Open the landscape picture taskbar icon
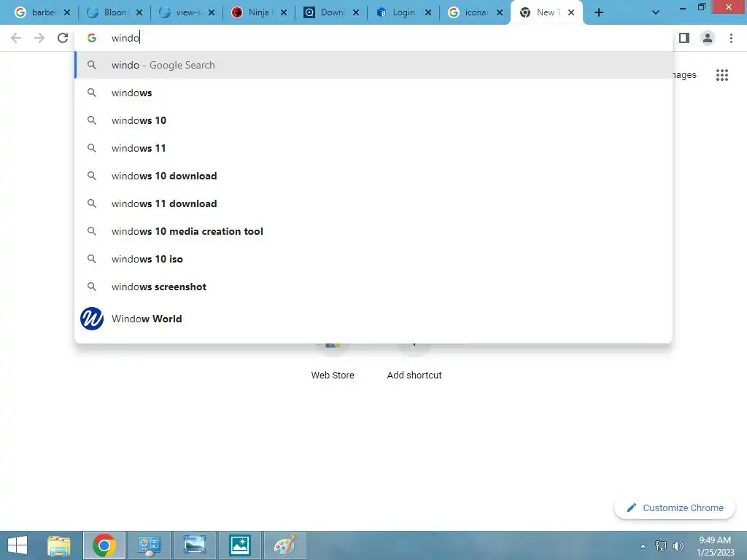 [x=194, y=545]
